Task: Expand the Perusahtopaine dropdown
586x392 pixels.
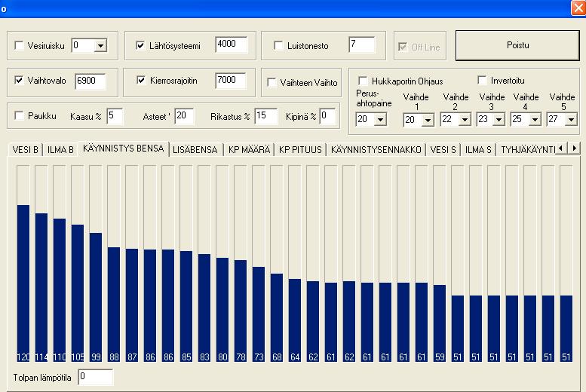Action: (380, 120)
